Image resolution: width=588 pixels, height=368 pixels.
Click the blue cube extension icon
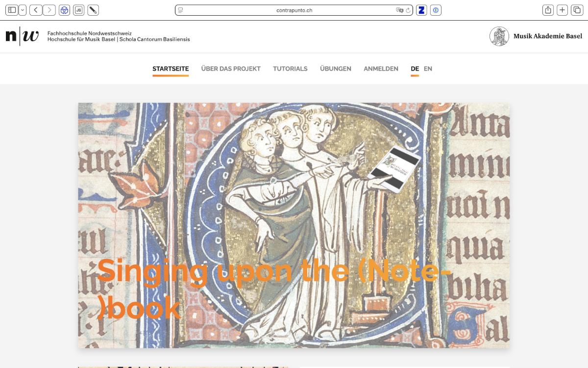click(64, 10)
